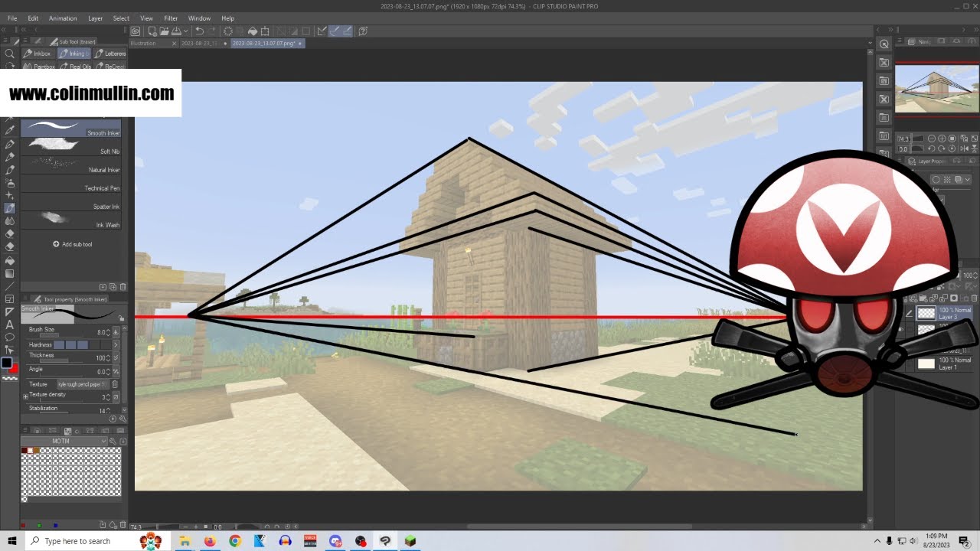980x551 pixels.
Task: Click the Clear (deselect spinner) icon
Action: [228, 31]
